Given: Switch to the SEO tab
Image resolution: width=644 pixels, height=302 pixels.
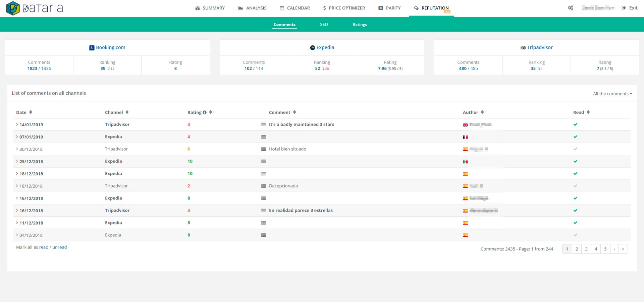Looking at the screenshot, I should pyautogui.click(x=324, y=25).
